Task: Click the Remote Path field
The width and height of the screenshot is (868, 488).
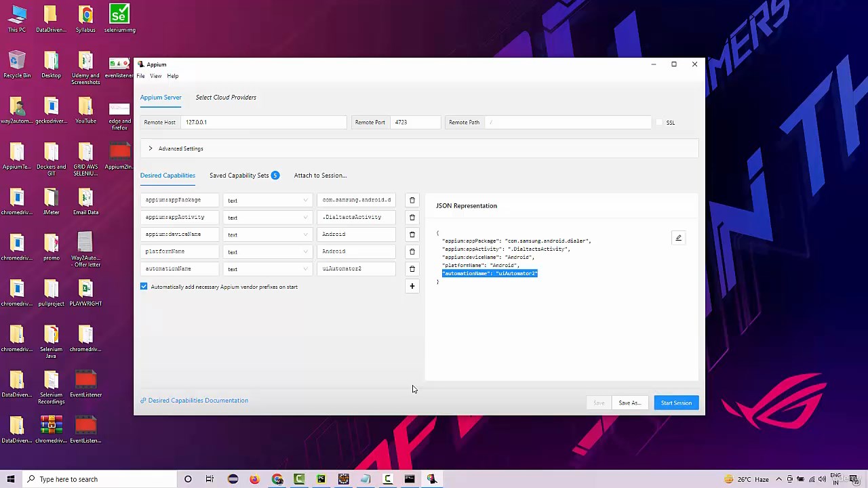Action: pyautogui.click(x=568, y=123)
